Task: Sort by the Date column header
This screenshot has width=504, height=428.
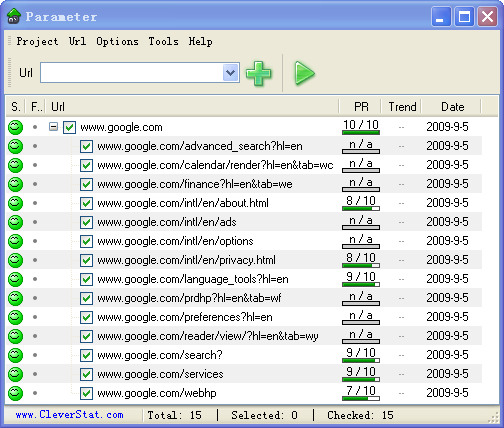Action: (452, 107)
